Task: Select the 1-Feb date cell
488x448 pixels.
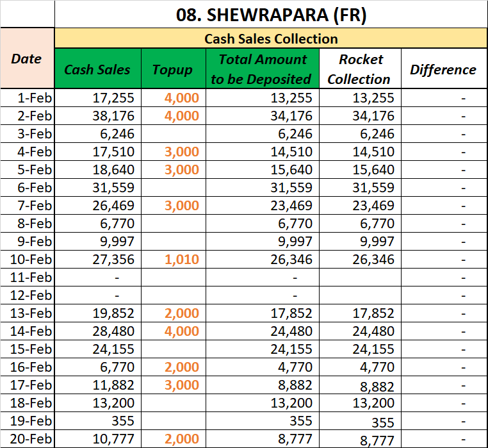Action: click(x=27, y=98)
